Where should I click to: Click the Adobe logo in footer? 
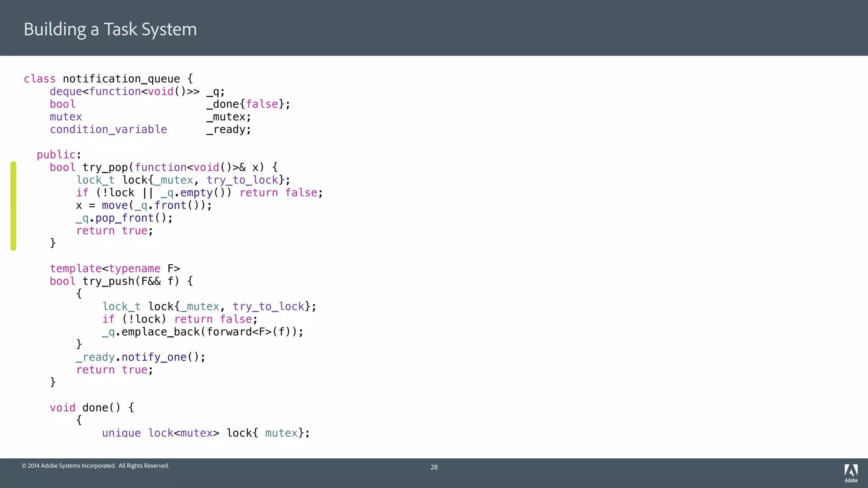851,473
